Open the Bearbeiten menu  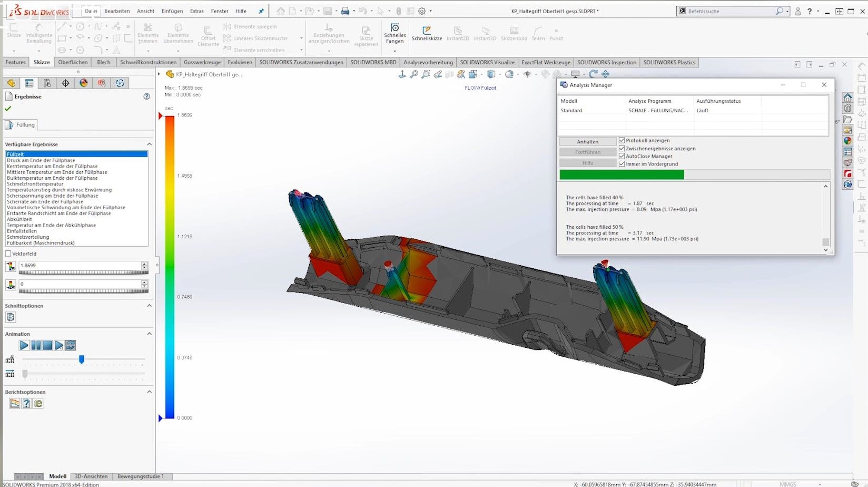[117, 11]
